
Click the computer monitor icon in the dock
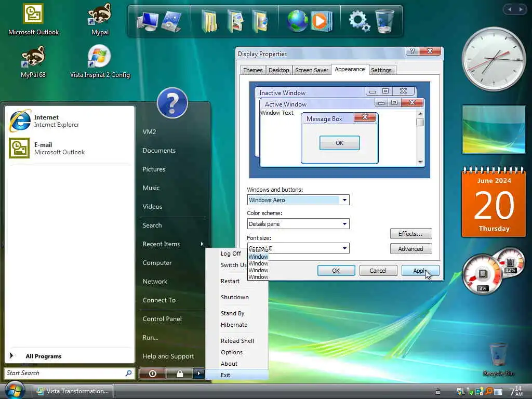(148, 21)
